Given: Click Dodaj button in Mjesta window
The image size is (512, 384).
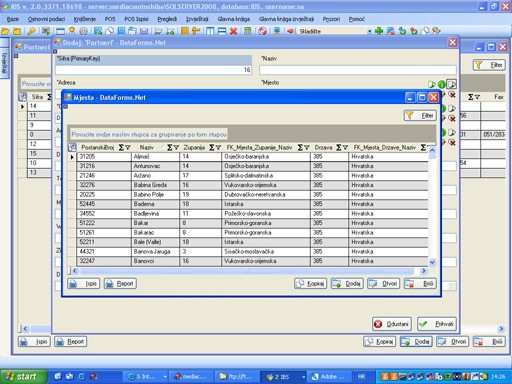Looking at the screenshot, I should (x=347, y=284).
